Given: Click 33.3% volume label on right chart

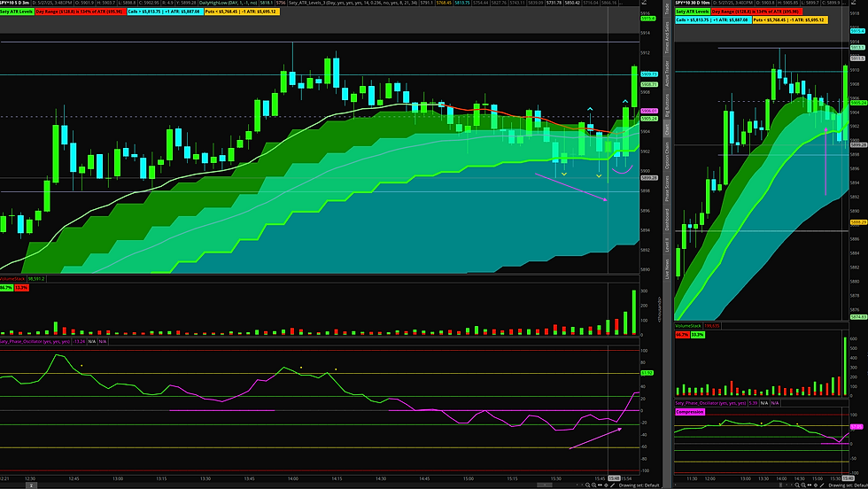Looking at the screenshot, I should [x=698, y=335].
